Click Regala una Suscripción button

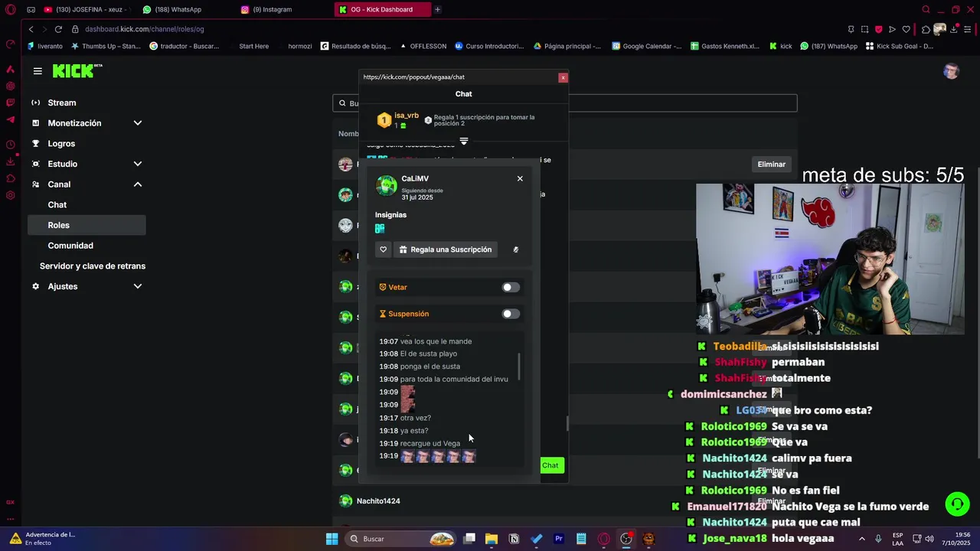[x=445, y=249]
